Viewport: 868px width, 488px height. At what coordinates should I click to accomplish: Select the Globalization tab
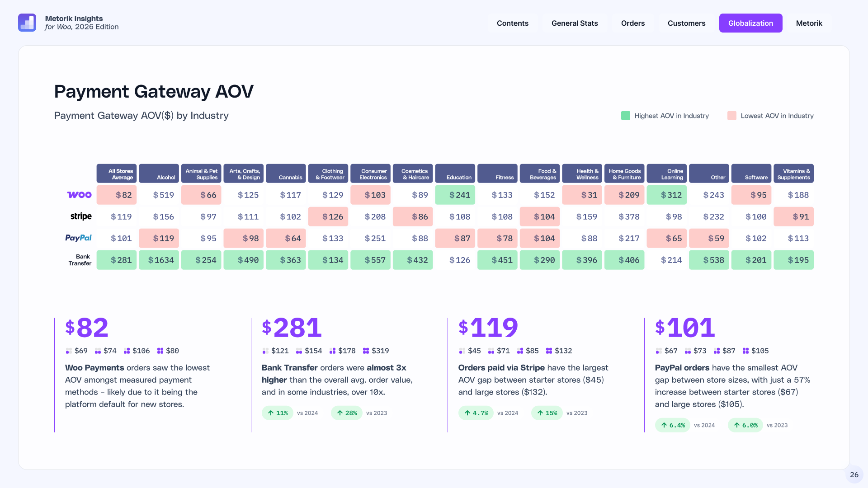coord(750,23)
